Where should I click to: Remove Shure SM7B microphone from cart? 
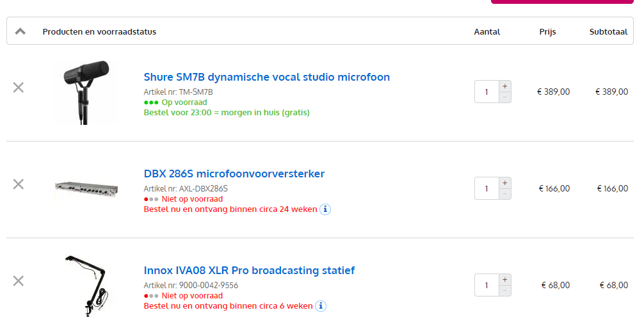click(x=19, y=88)
